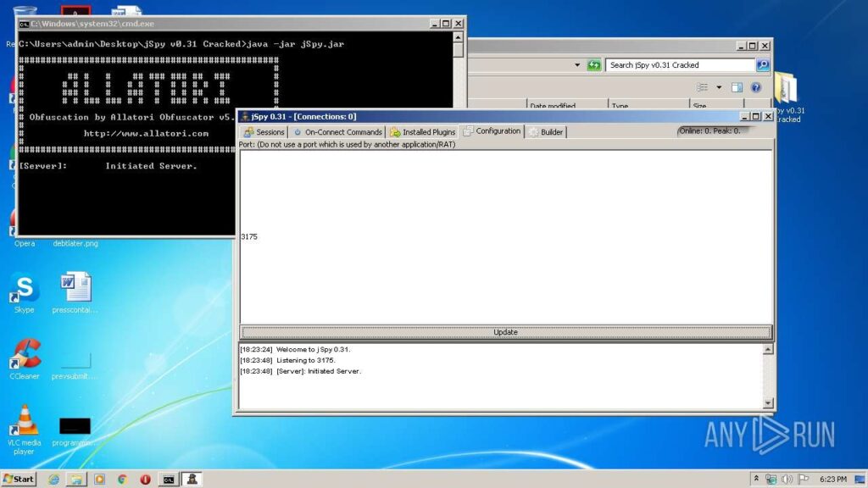
Task: Expand the Explorer view options dropdown arrow
Action: click(719, 87)
